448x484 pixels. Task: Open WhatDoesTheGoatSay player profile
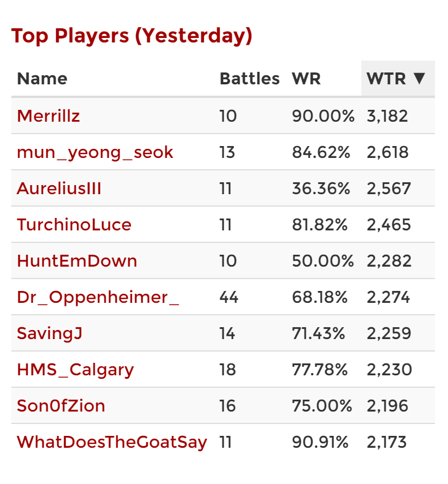coord(112,442)
